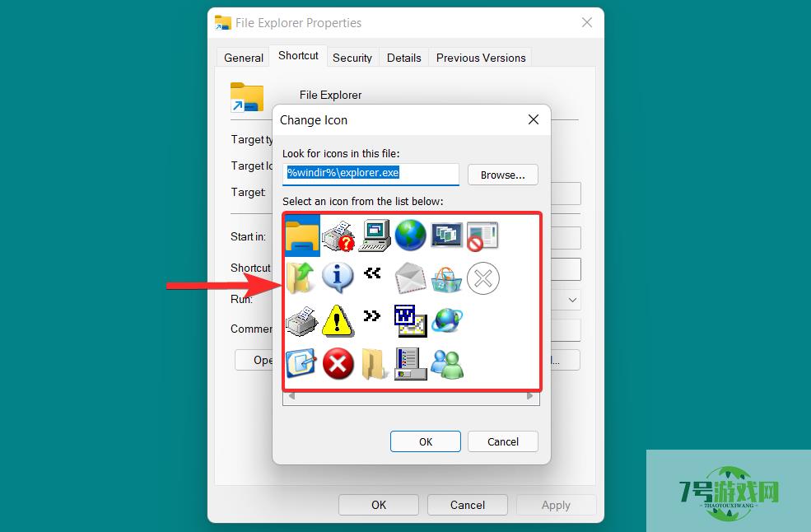Click Browse to pick an icon file

tap(503, 175)
